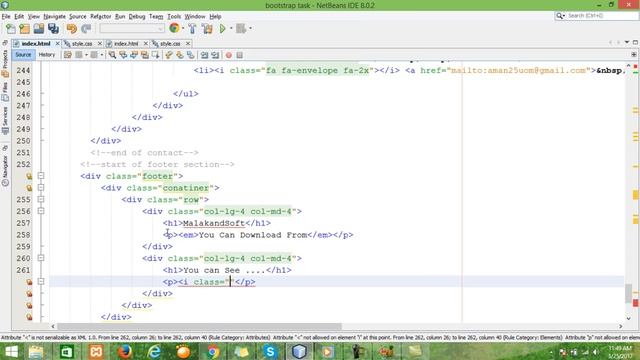Click the Debug Project toolbar icon

coord(241,29)
